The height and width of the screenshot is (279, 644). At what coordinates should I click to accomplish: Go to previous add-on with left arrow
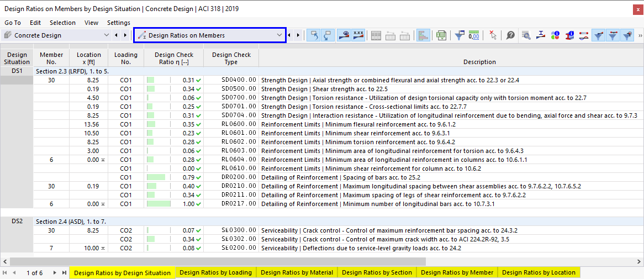[117, 35]
